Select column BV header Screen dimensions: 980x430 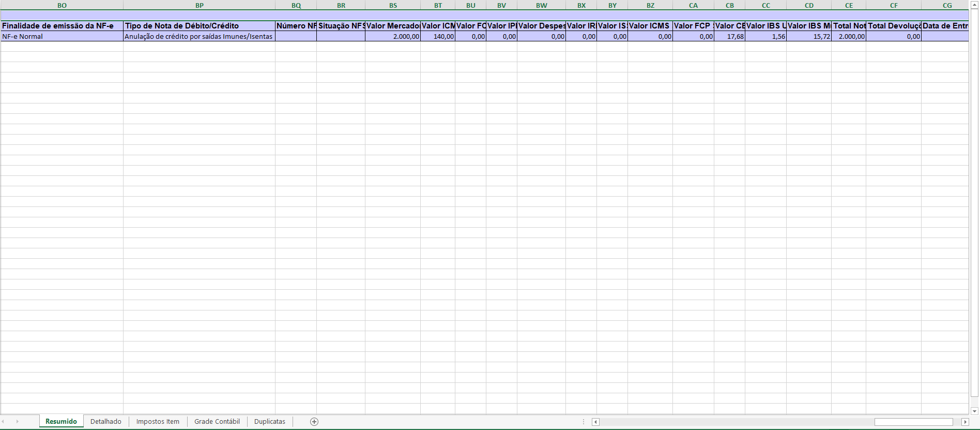coord(502,5)
